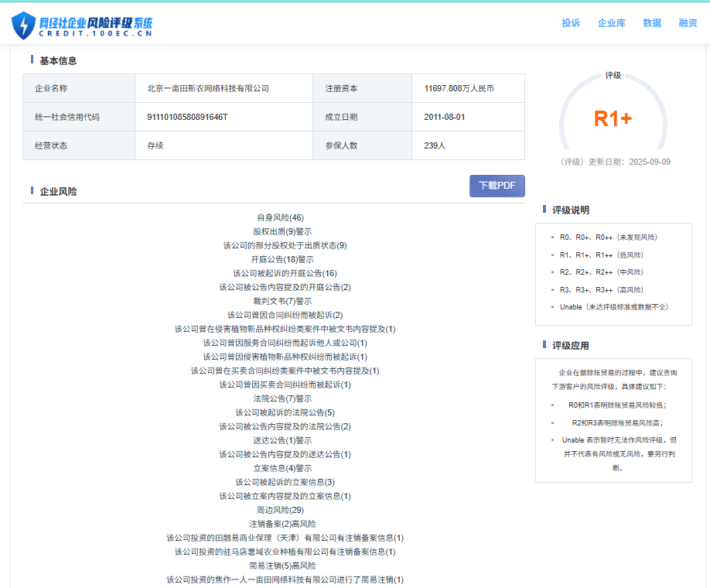
Task: Click 该公司曾因服务合同纠纷而起诉他人或公司(1) line
Action: pyautogui.click(x=285, y=343)
